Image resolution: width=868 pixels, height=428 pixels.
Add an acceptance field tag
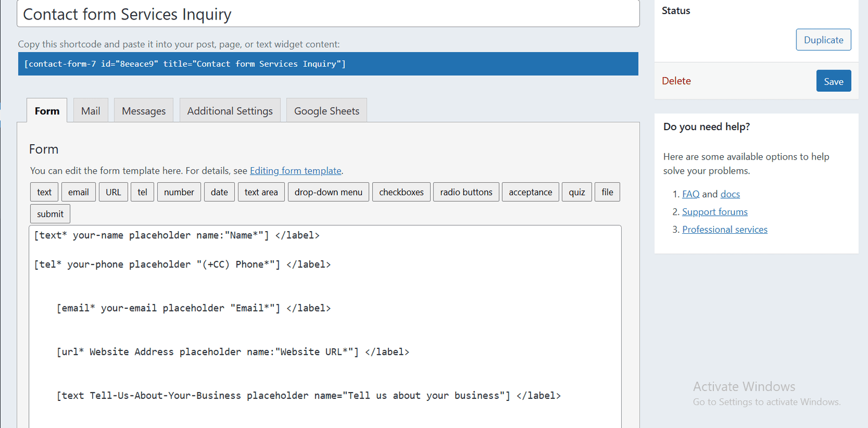(x=530, y=192)
